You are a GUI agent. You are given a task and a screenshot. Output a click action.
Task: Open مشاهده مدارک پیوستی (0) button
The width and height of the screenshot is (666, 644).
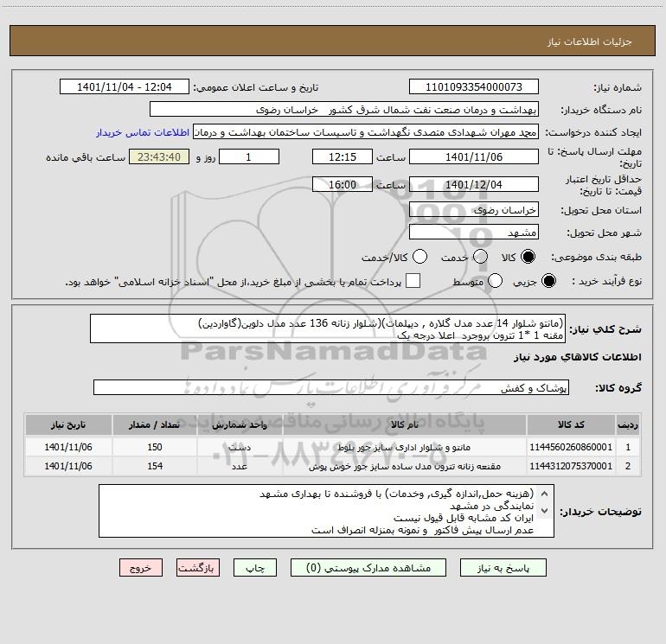pyautogui.click(x=368, y=568)
